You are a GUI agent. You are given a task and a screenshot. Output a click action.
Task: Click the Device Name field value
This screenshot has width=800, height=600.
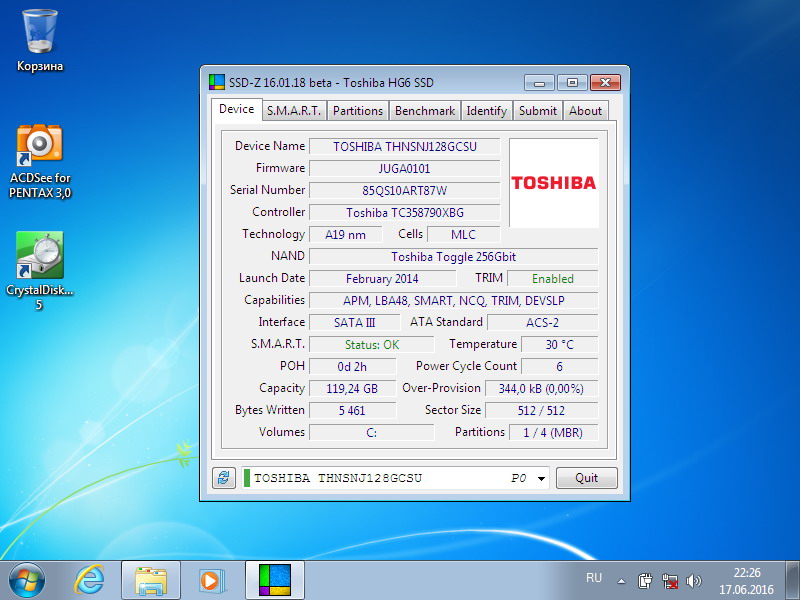[405, 146]
